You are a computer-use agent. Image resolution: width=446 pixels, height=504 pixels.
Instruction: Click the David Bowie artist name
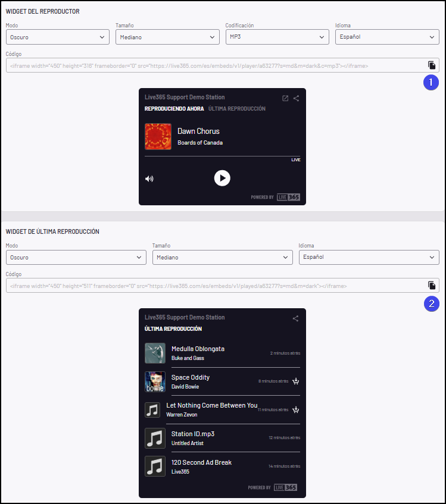coord(185,387)
